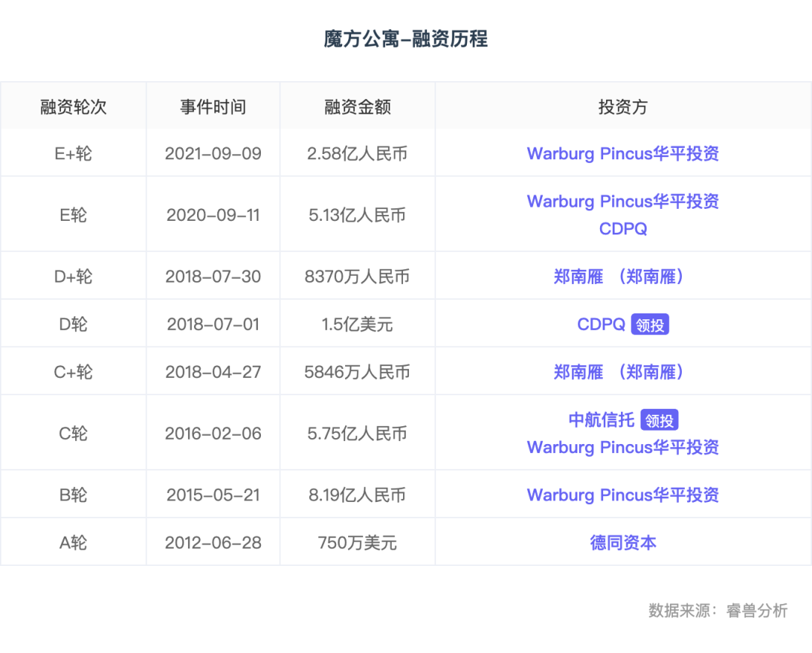Click date 2016-02-06

tap(213, 434)
